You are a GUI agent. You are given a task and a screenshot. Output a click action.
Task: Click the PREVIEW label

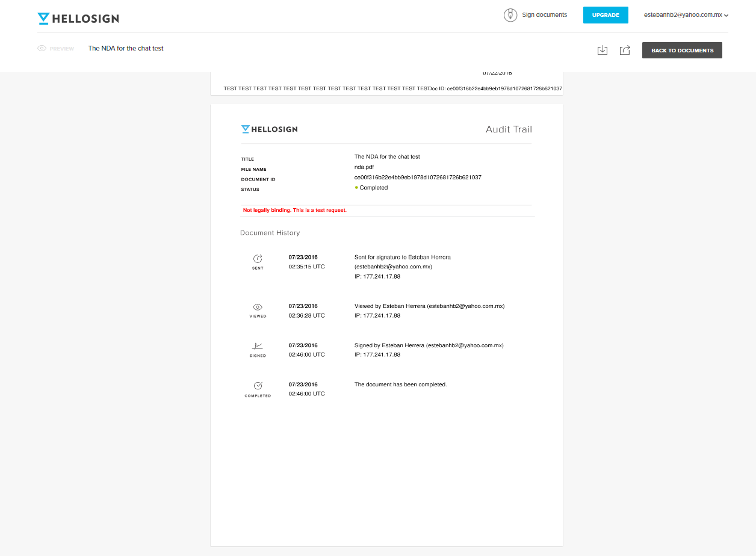coord(62,49)
